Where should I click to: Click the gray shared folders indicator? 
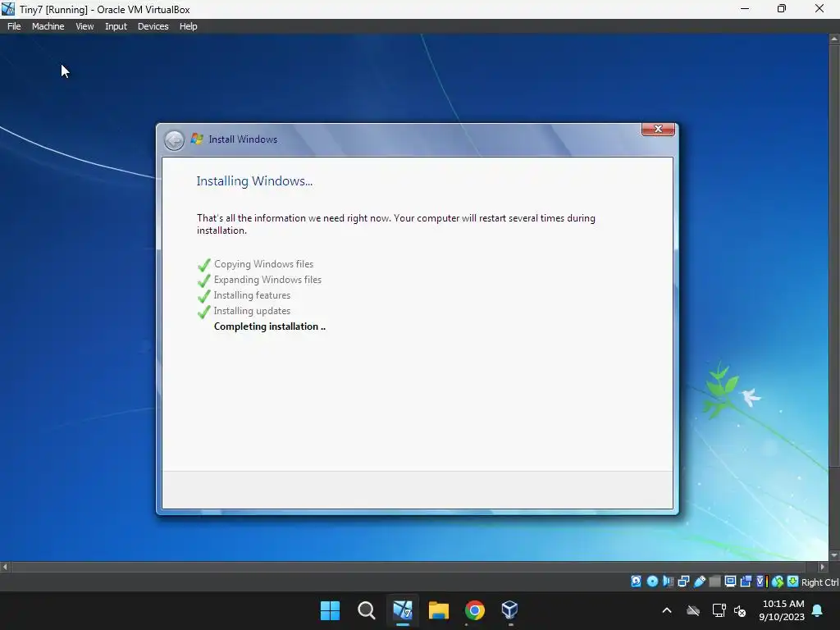coord(714,582)
